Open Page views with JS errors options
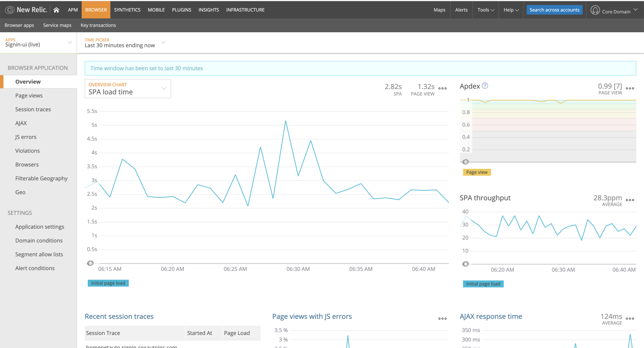644x348 pixels. pyautogui.click(x=442, y=318)
